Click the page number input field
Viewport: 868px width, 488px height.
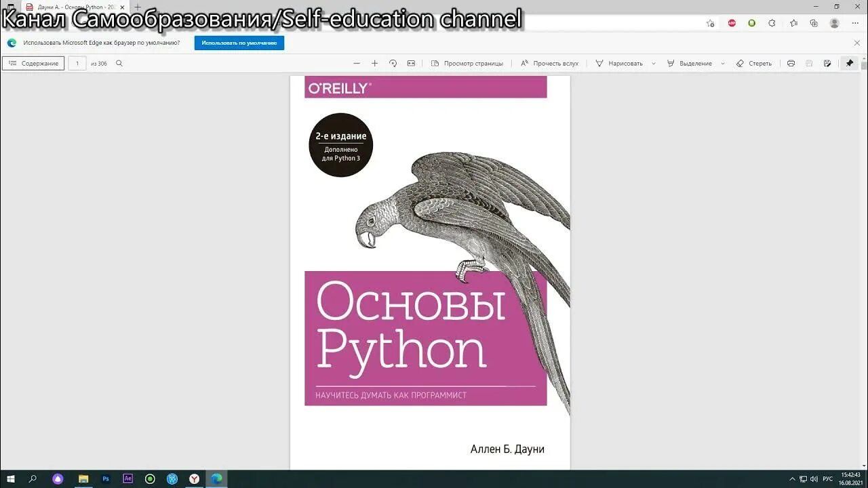tap(77, 63)
